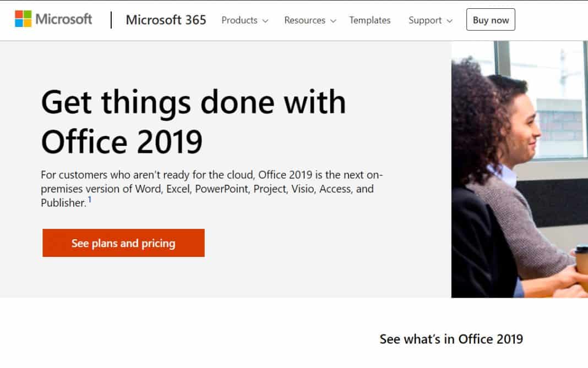
Task: Click the Get things done with Office 2019 headline
Action: [x=193, y=121]
